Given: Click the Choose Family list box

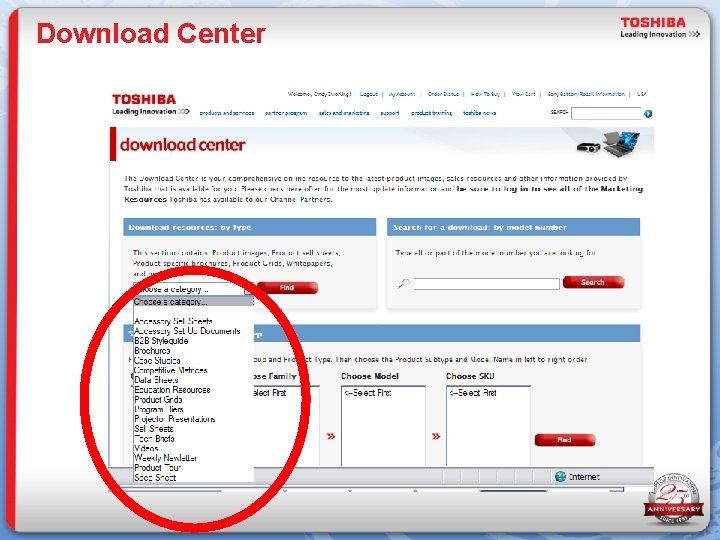Looking at the screenshot, I should 287,426.
